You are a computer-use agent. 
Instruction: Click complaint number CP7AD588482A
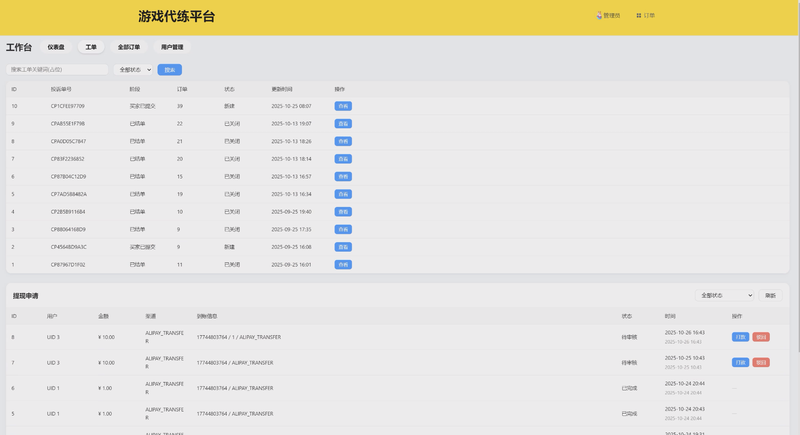pos(69,194)
